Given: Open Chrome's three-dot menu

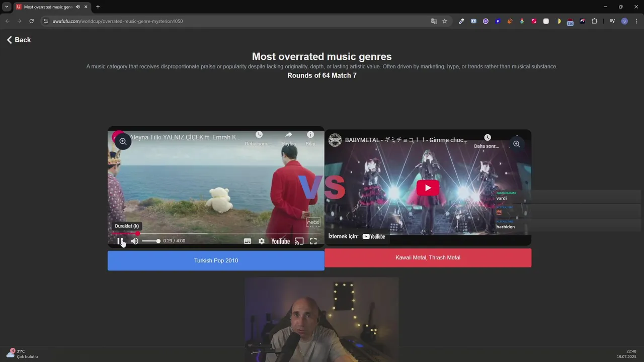Looking at the screenshot, I should click(x=637, y=21).
